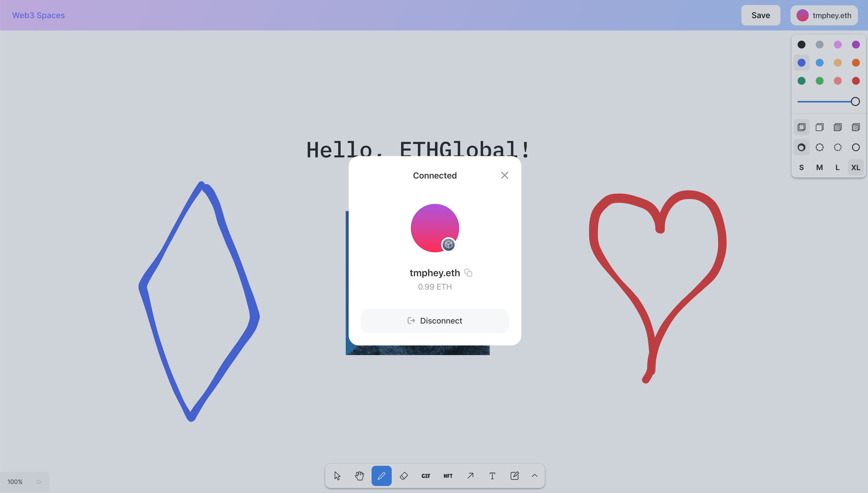Adjust the opacity slider handle

[855, 101]
